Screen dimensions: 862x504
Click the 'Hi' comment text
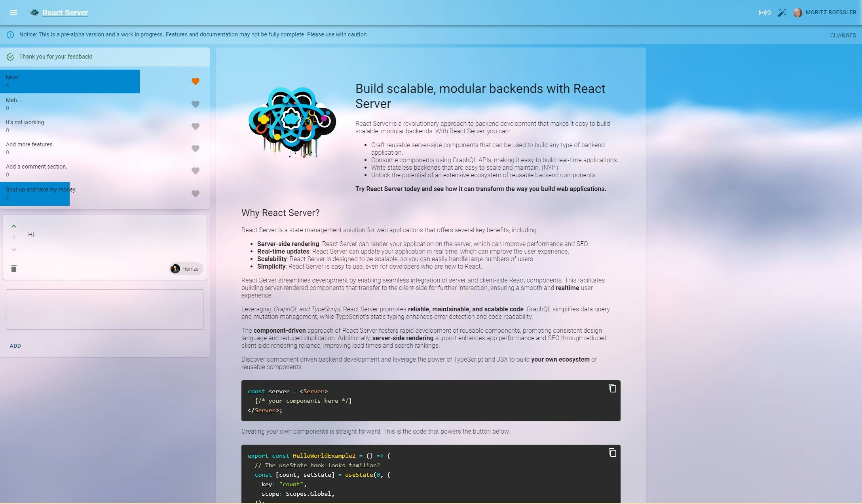[x=31, y=235]
